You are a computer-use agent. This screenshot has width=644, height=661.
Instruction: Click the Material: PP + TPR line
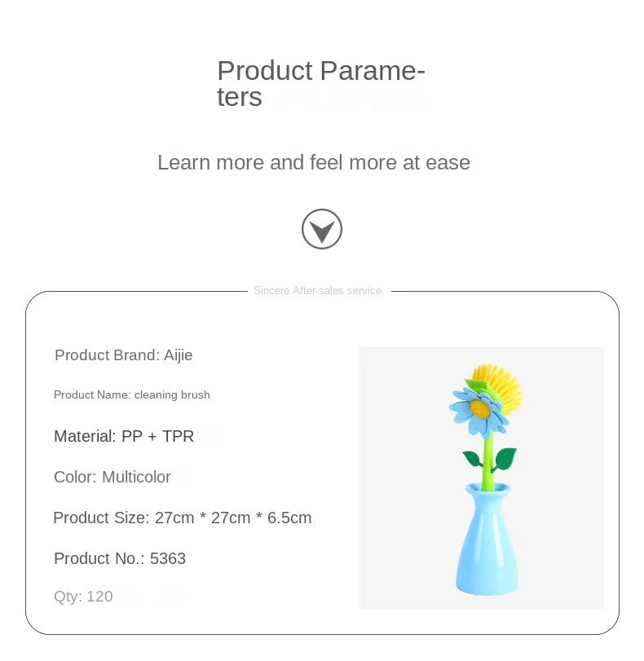point(124,436)
